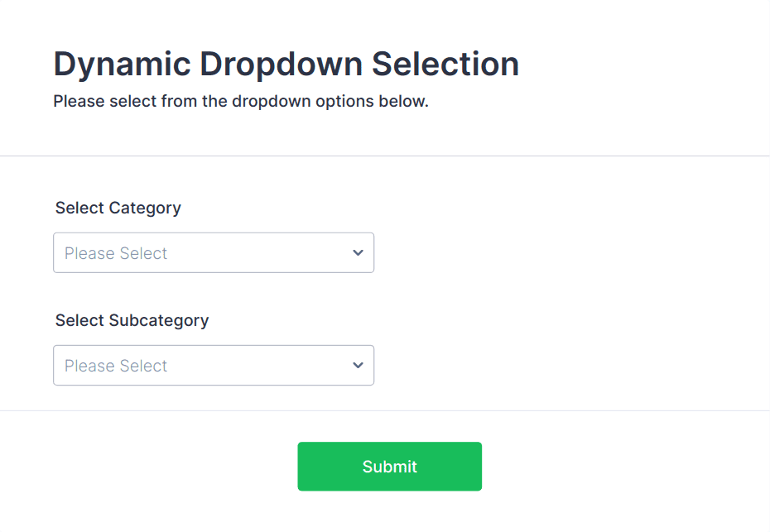The height and width of the screenshot is (532, 770).
Task: Click the word "Submit" on the button
Action: click(389, 467)
